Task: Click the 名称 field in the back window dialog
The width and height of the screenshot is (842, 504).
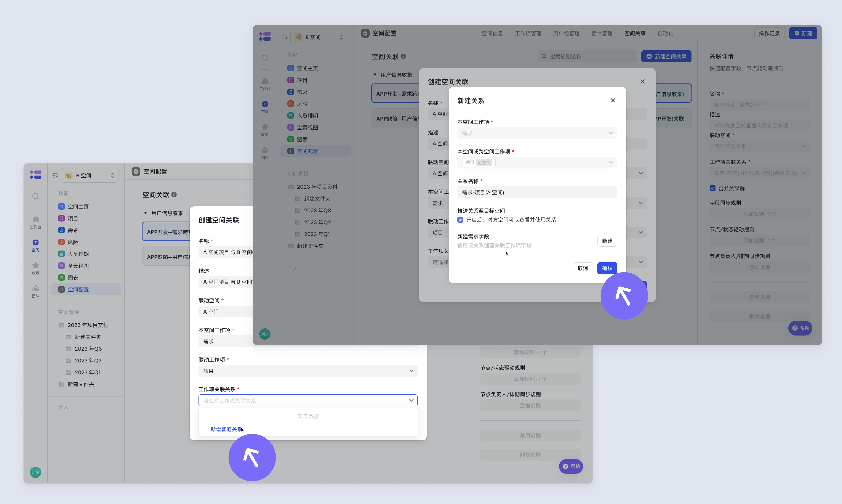Action: tap(226, 252)
